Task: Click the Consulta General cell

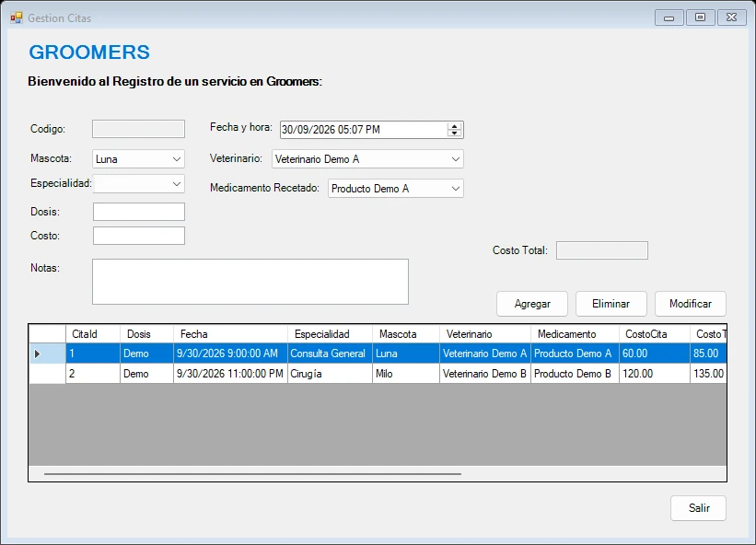Action: tap(330, 354)
